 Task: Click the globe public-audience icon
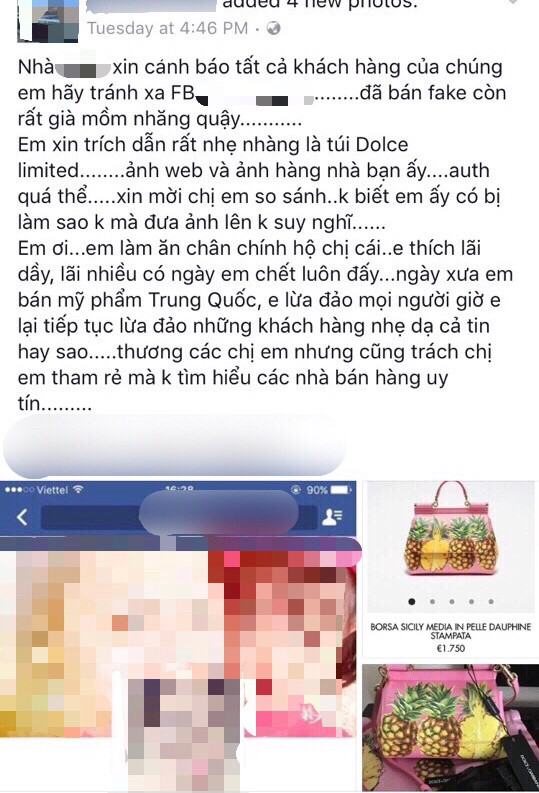(273, 28)
